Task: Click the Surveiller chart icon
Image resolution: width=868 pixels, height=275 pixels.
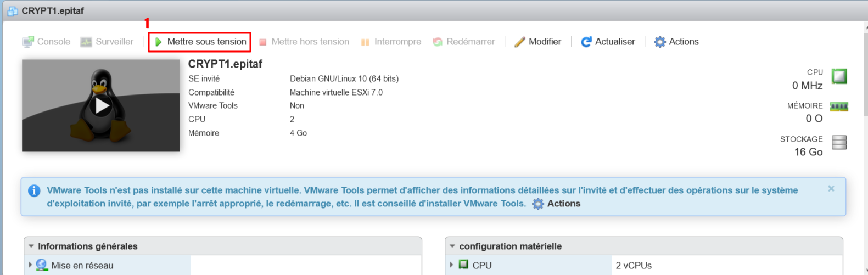Action: [x=86, y=42]
